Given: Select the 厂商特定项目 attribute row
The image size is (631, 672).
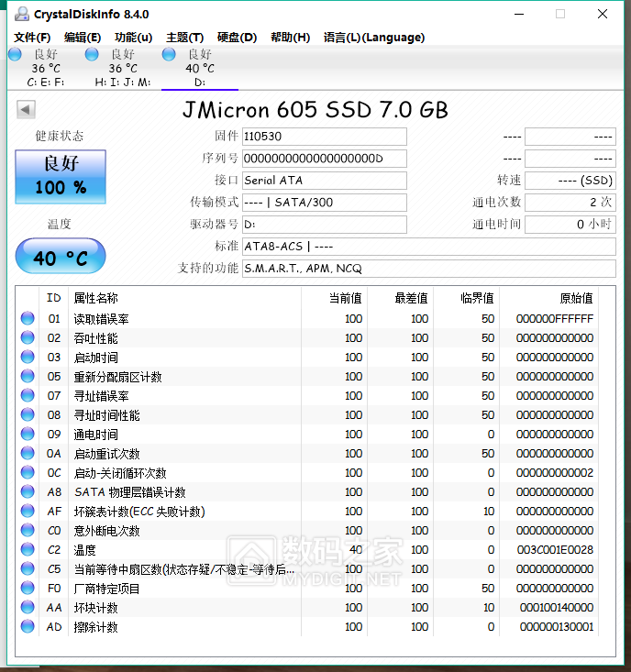Looking at the screenshot, I should 307,588.
